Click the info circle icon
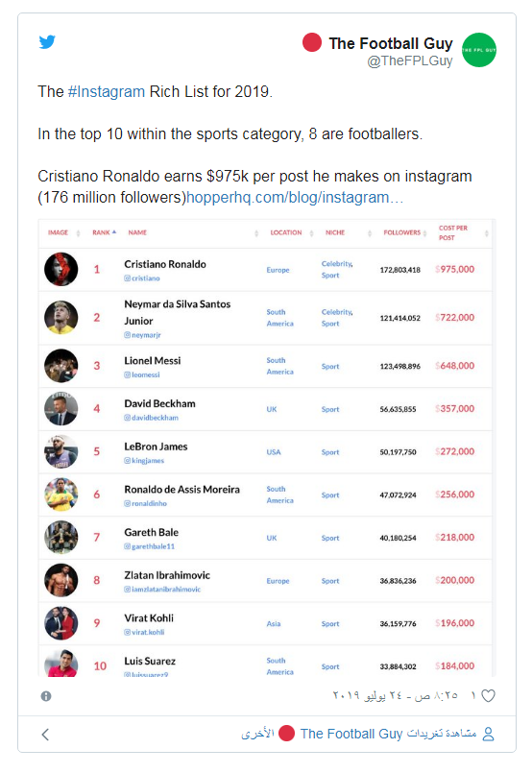The height and width of the screenshot is (773, 532). (x=46, y=696)
